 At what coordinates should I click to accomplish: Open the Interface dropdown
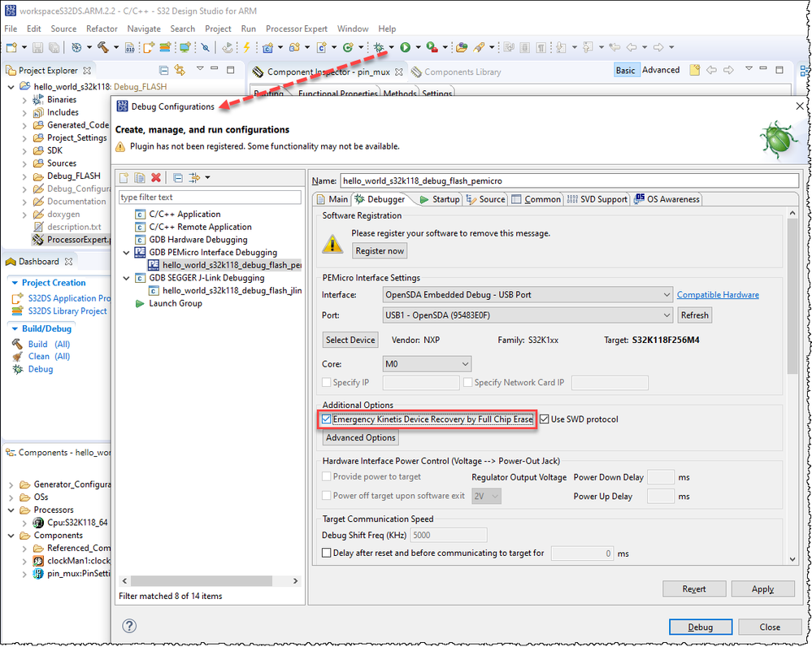coord(528,295)
